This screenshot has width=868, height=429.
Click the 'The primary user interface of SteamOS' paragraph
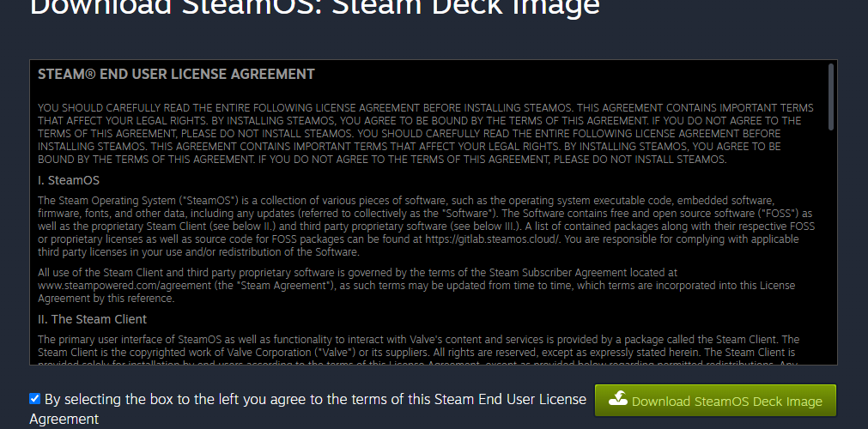(x=418, y=352)
